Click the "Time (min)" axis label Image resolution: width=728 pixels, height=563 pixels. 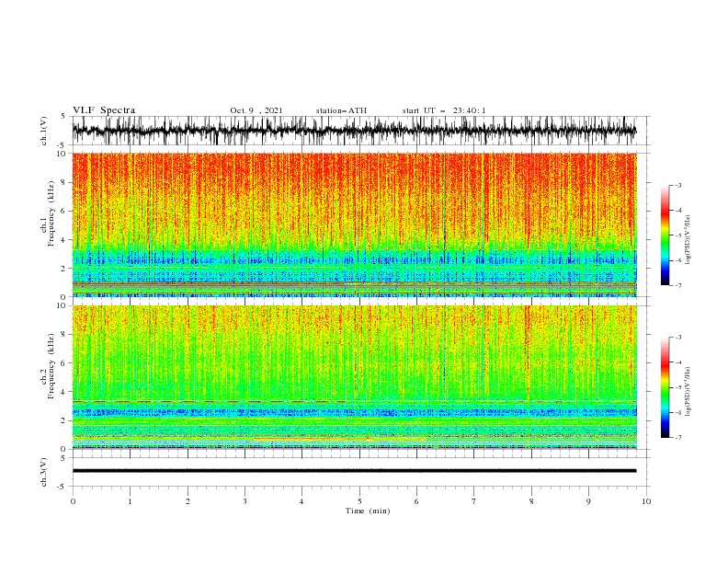pyautogui.click(x=368, y=511)
